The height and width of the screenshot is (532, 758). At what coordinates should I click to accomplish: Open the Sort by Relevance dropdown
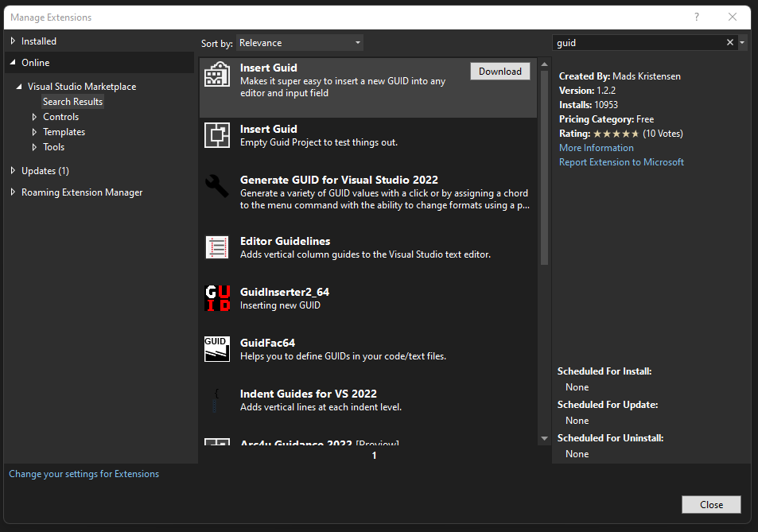click(x=300, y=43)
